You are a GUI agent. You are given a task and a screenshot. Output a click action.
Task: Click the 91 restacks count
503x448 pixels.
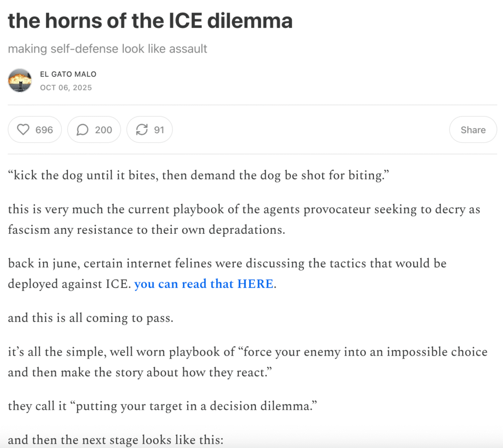tap(159, 130)
